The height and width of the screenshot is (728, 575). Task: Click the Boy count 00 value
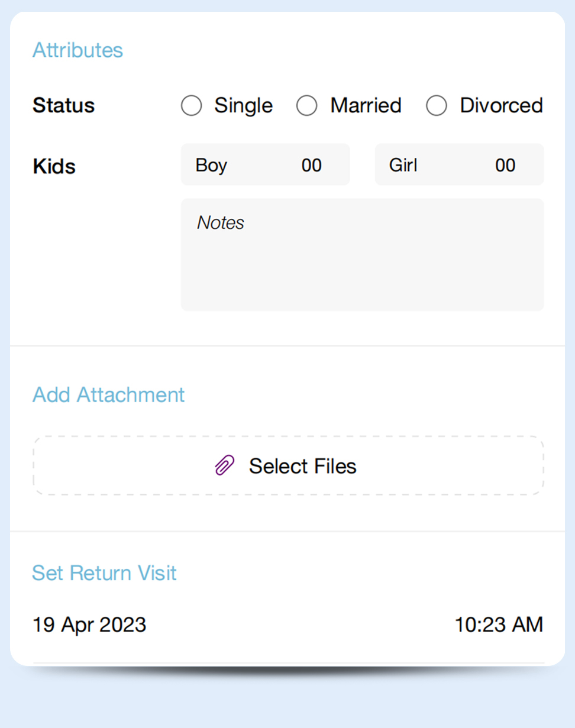(x=312, y=165)
